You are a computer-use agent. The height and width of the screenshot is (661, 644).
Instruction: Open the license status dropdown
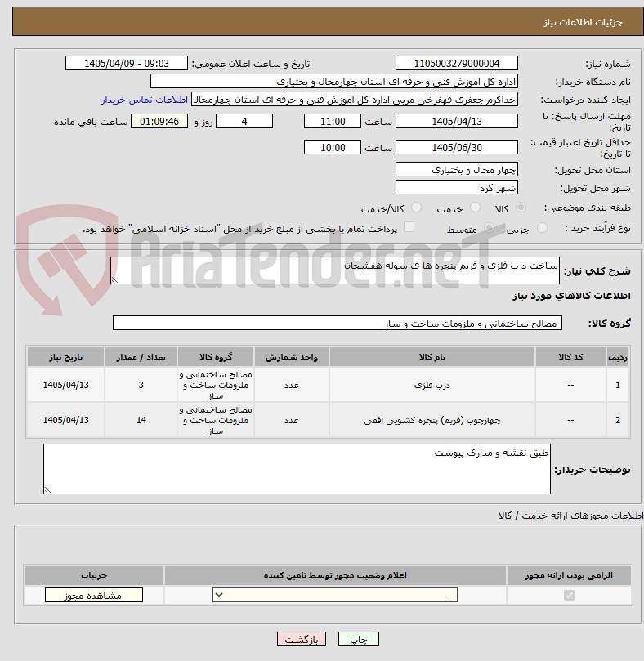335,596
